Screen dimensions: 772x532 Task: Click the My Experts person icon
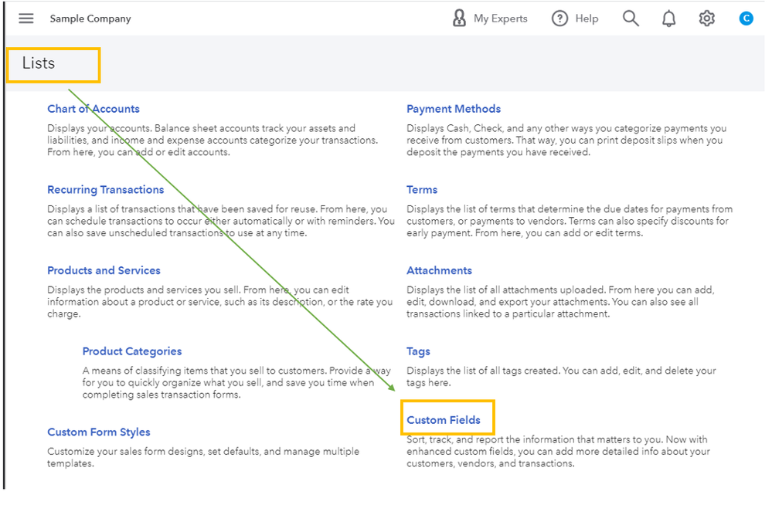pyautogui.click(x=459, y=19)
